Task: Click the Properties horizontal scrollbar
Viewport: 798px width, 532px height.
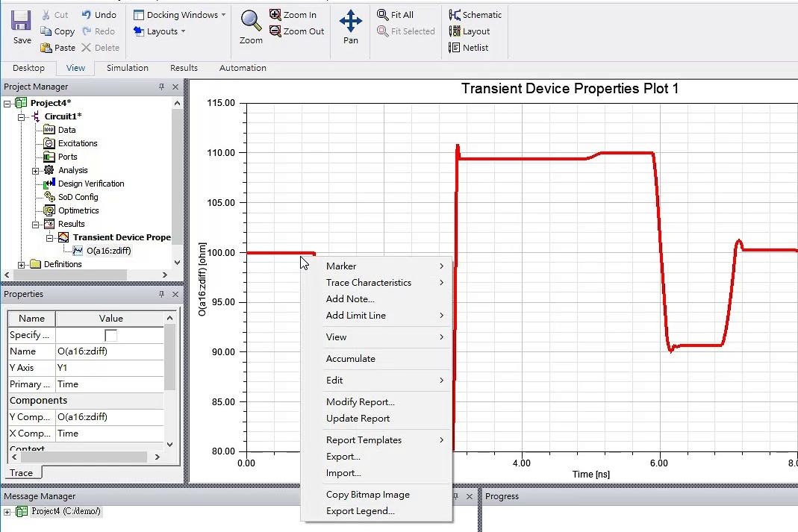Action: coord(84,457)
